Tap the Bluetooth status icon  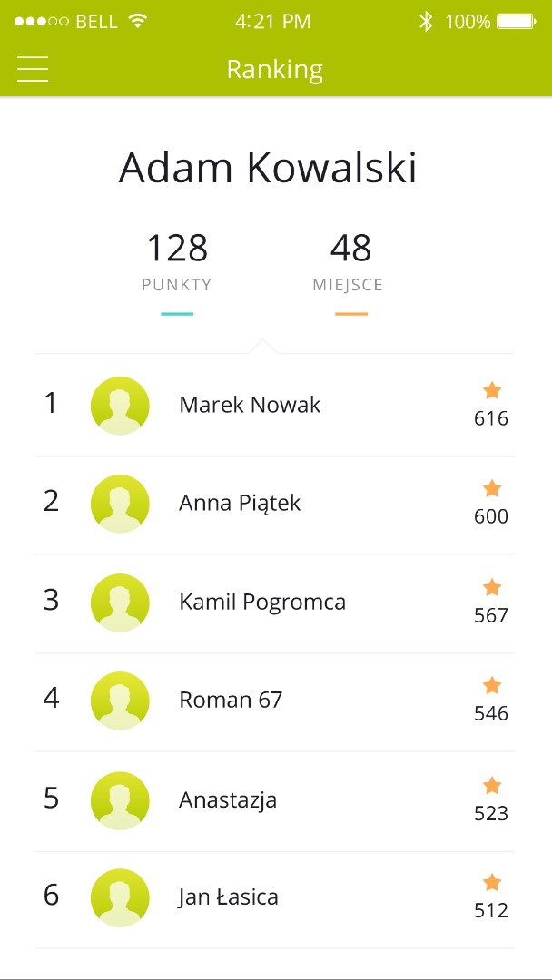pyautogui.click(x=426, y=22)
